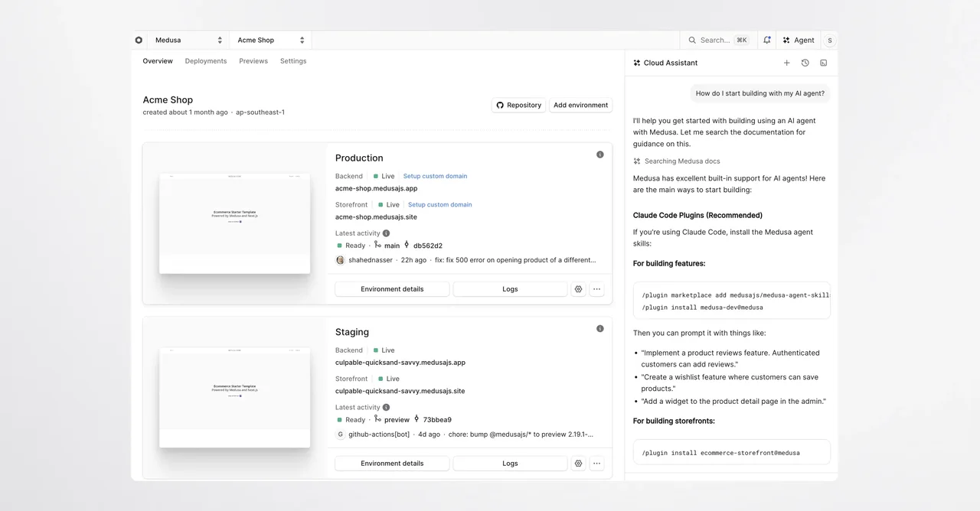Switch to the Deployments tab
Image resolution: width=980 pixels, height=511 pixels.
206,61
